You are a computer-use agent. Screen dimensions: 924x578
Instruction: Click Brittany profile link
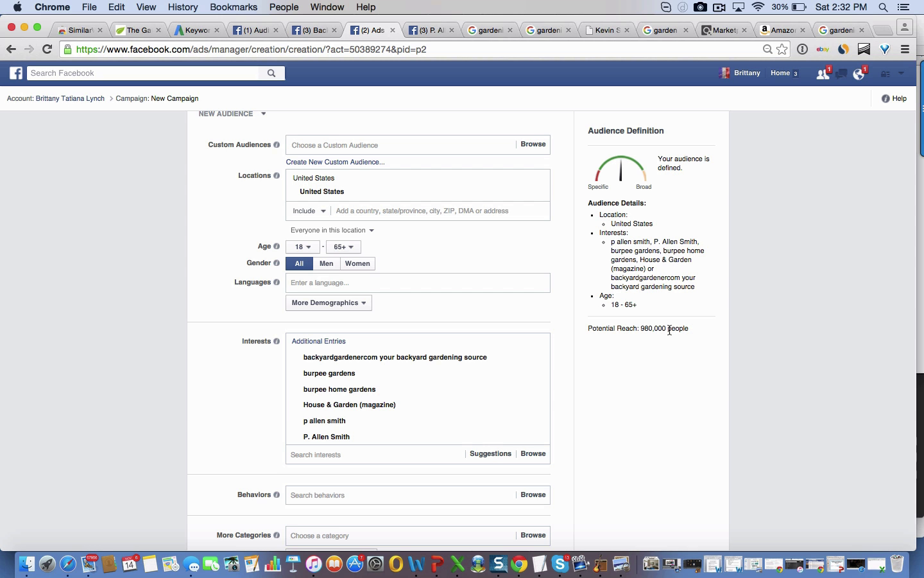point(740,73)
